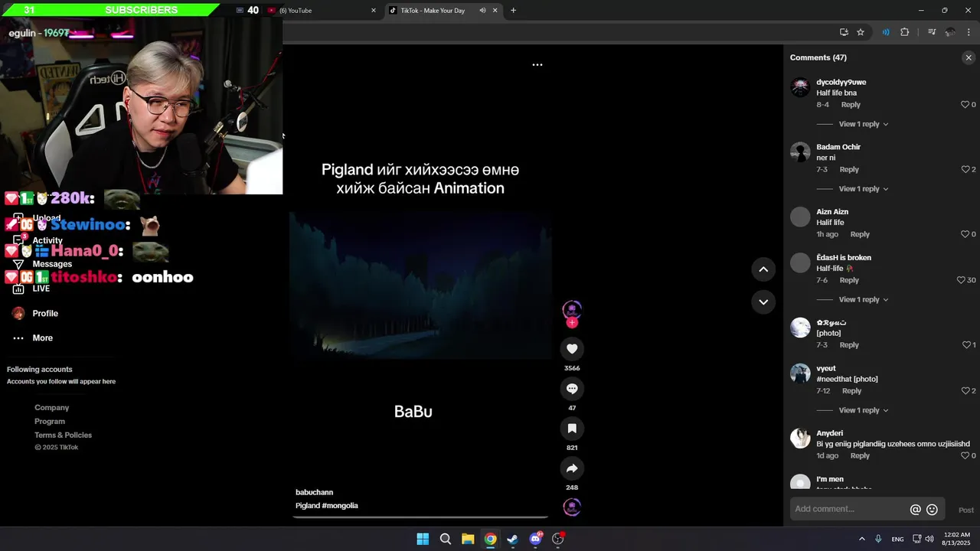The image size is (980, 551).
Task: Expand the reply under dycoldyy9uwe's comment
Action: [864, 124]
